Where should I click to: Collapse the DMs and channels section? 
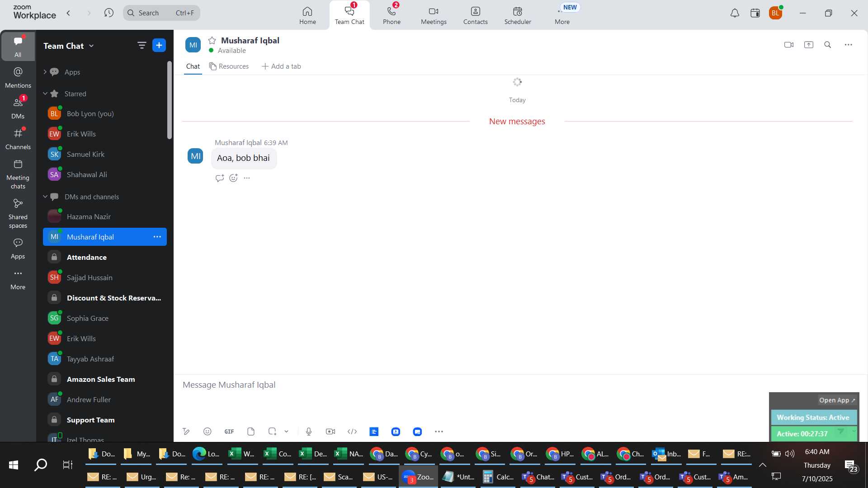[x=45, y=197]
